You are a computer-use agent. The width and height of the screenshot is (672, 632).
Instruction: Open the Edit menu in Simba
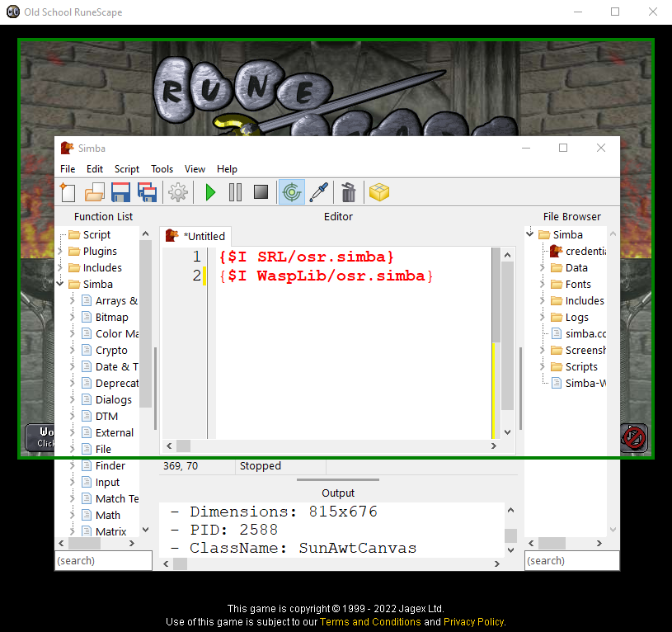95,169
